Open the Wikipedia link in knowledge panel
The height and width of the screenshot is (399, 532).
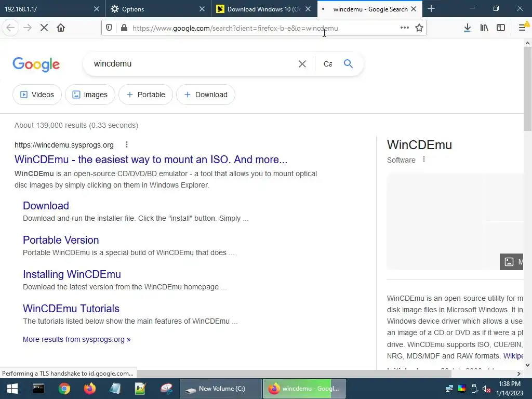pos(513,356)
